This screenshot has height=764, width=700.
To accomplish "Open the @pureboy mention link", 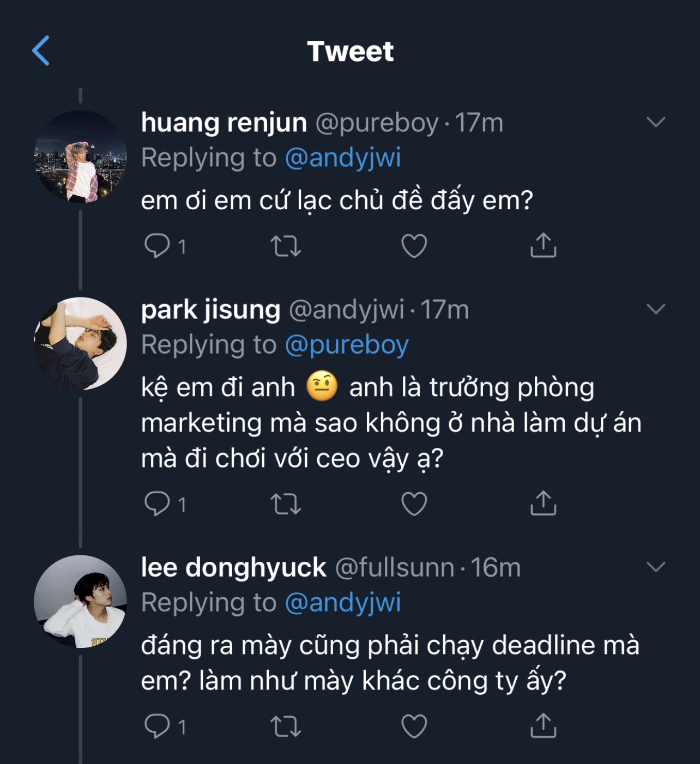I will point(346,345).
